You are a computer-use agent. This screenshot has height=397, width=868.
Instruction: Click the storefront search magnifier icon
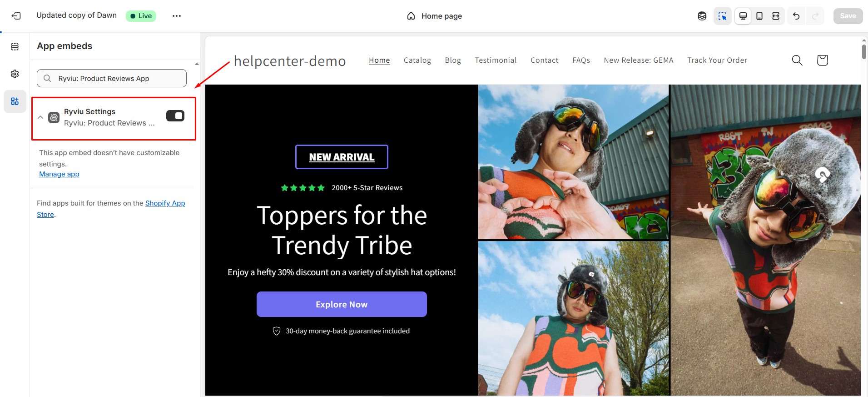click(797, 60)
